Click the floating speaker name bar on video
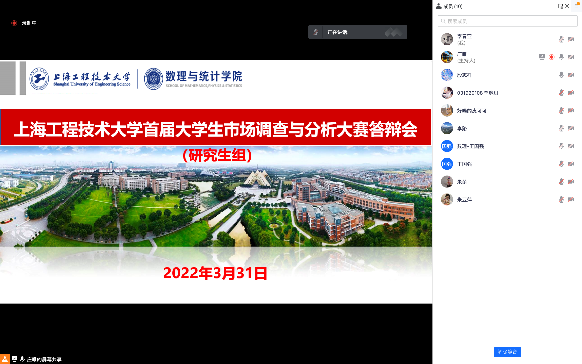Image resolution: width=582 pixels, height=364 pixels. click(x=357, y=32)
